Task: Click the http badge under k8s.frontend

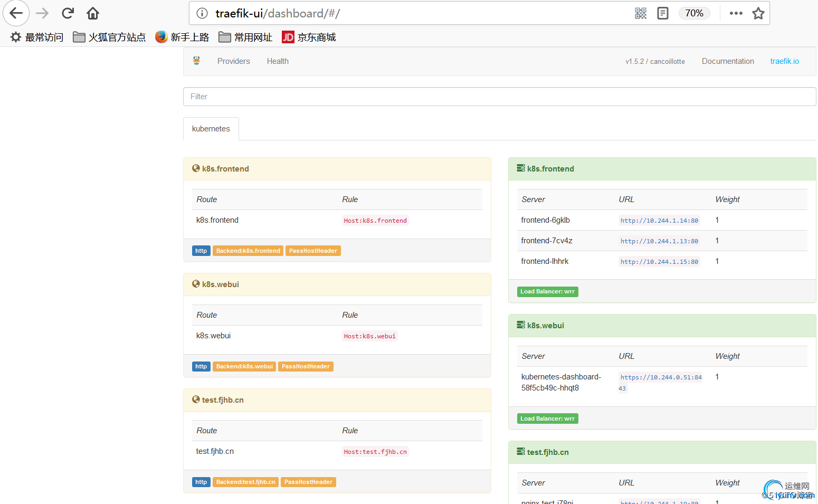Action: (201, 251)
